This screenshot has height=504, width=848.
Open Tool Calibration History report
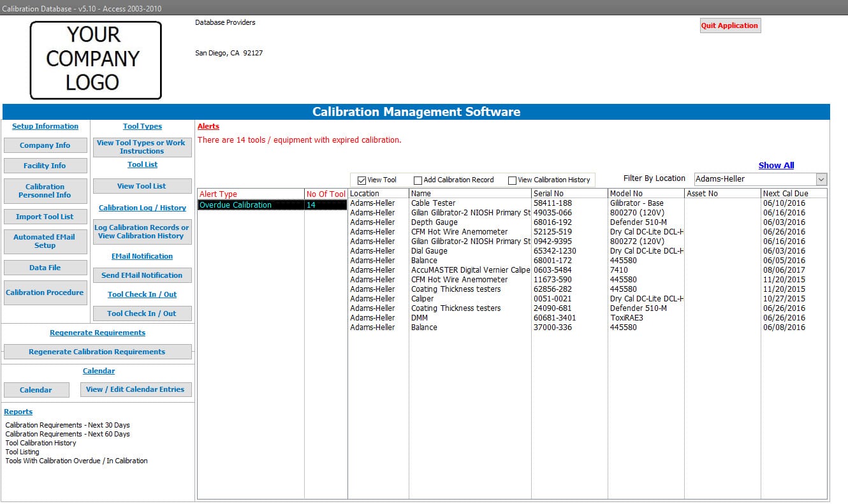41,443
